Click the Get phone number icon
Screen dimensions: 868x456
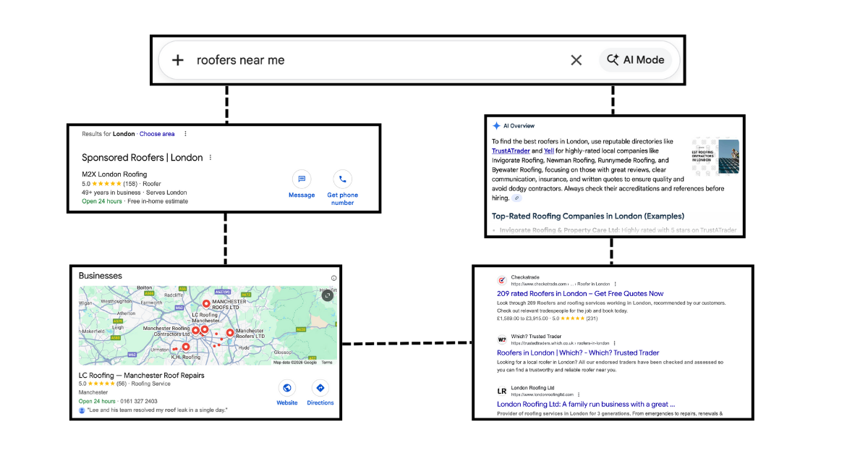pyautogui.click(x=342, y=179)
